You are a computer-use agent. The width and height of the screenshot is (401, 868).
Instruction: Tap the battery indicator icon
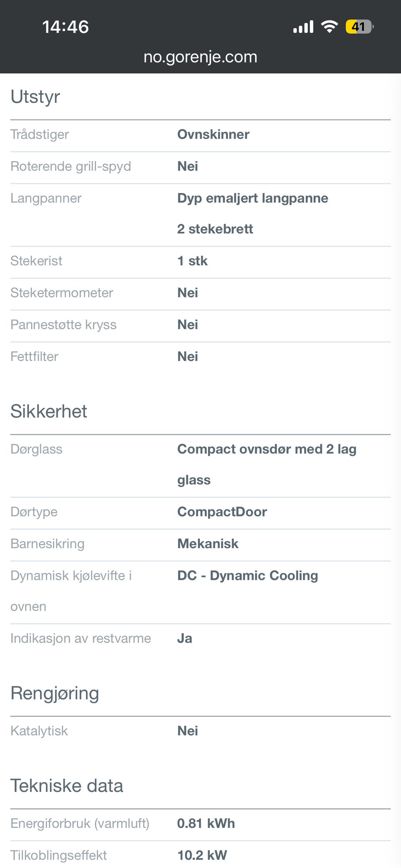pyautogui.click(x=359, y=27)
